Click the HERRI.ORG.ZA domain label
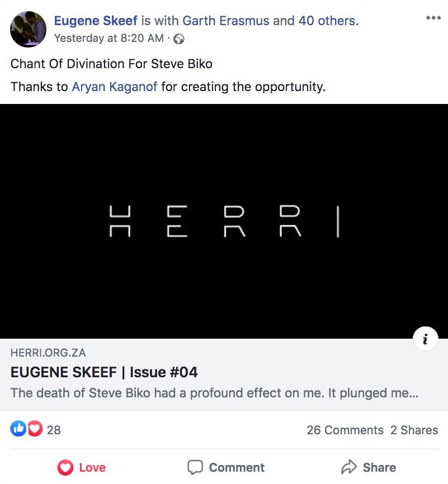Image resolution: width=448 pixels, height=484 pixels. click(x=48, y=353)
